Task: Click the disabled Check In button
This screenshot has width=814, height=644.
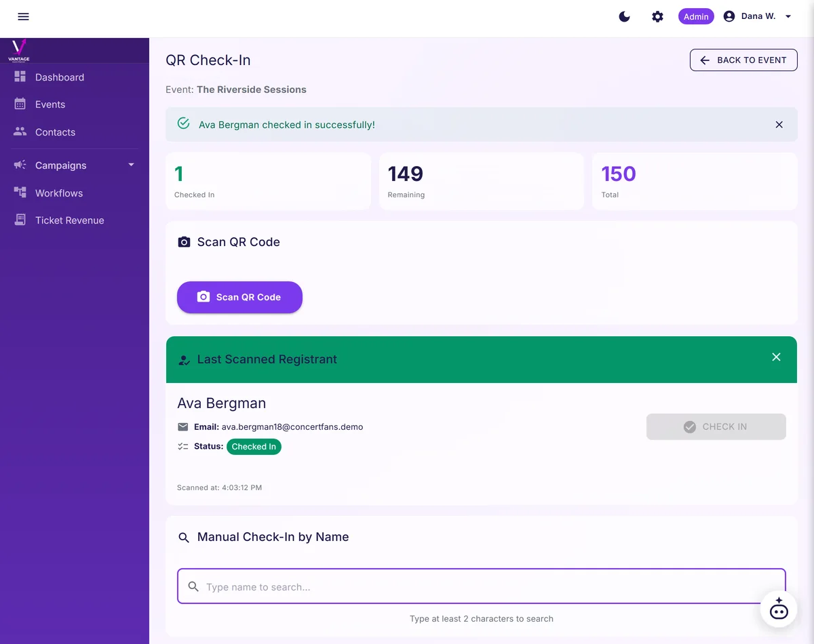Action: point(716,426)
